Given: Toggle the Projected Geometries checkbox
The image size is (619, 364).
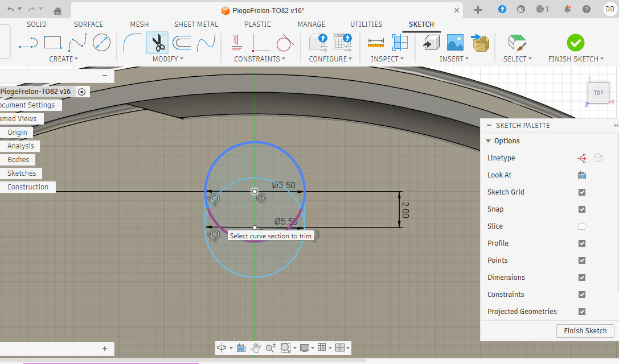Looking at the screenshot, I should coord(582,312).
